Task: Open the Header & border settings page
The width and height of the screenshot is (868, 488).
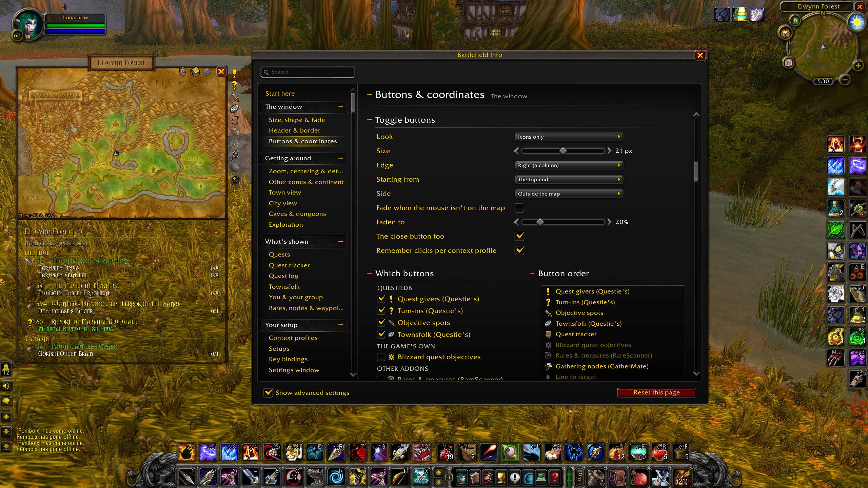Action: click(x=294, y=130)
